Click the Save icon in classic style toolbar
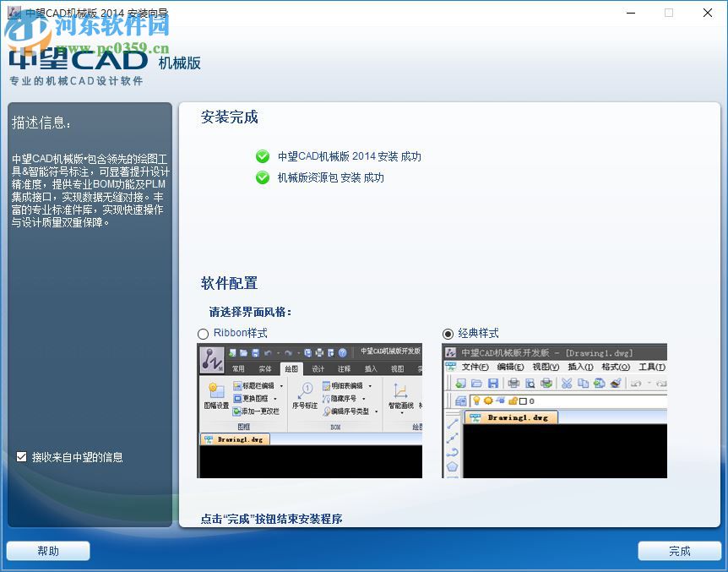This screenshot has height=572, width=728. tap(493, 384)
